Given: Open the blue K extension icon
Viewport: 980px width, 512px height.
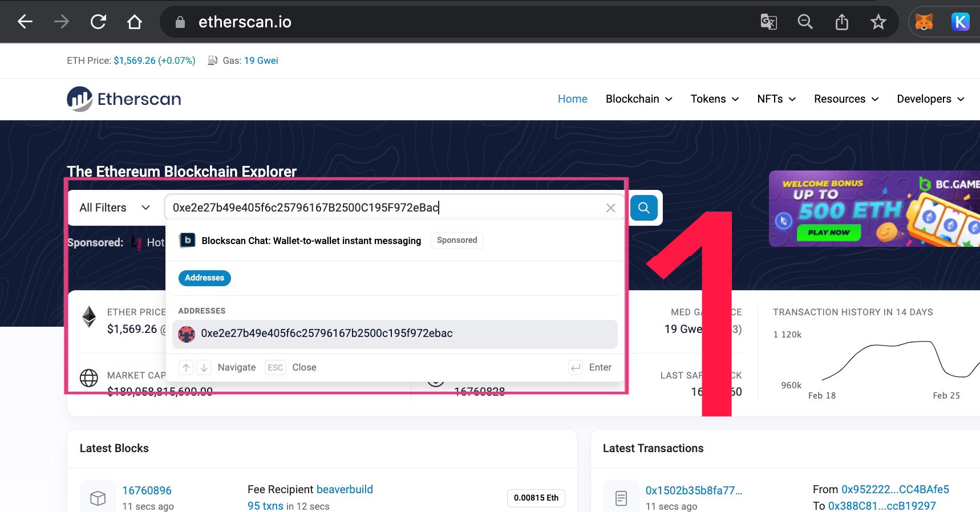Looking at the screenshot, I should [x=961, y=22].
